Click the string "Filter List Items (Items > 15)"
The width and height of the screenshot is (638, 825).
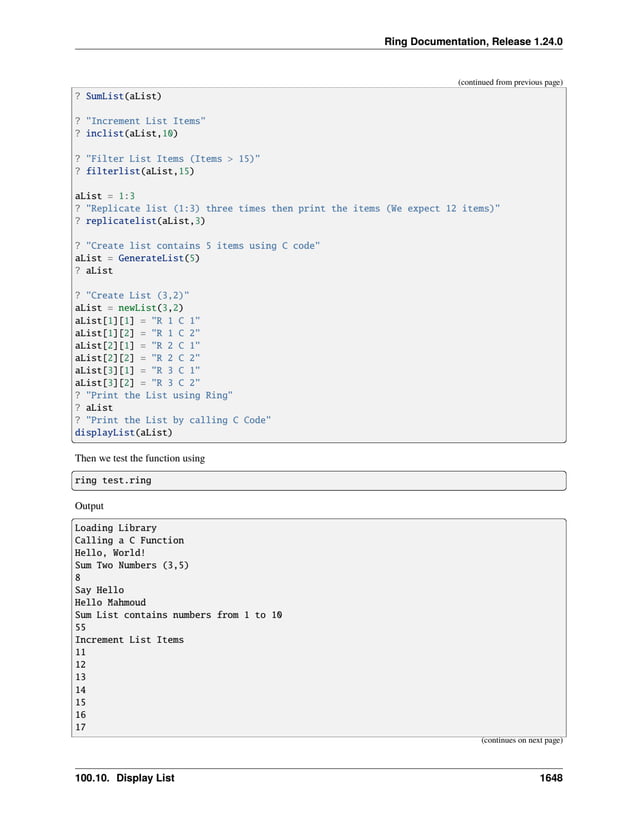click(173, 158)
